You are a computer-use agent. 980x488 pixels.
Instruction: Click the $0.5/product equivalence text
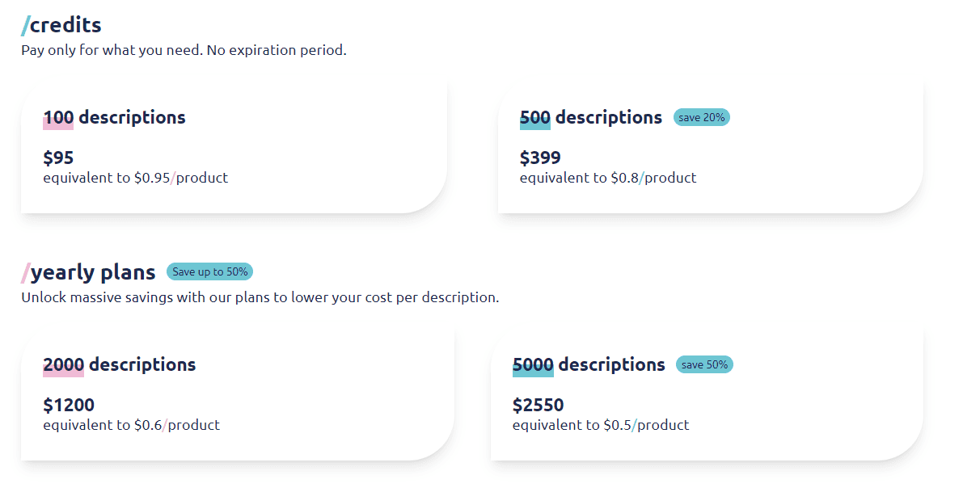[x=601, y=424]
